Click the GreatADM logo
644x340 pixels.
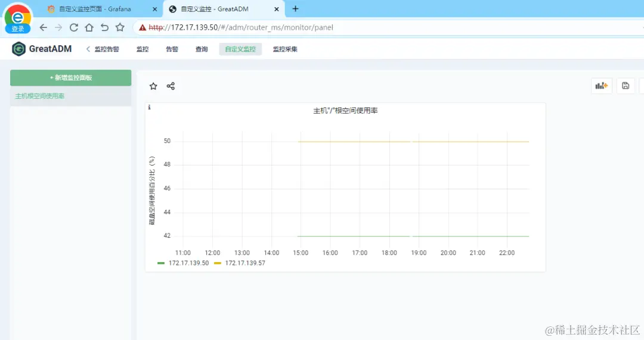point(42,49)
